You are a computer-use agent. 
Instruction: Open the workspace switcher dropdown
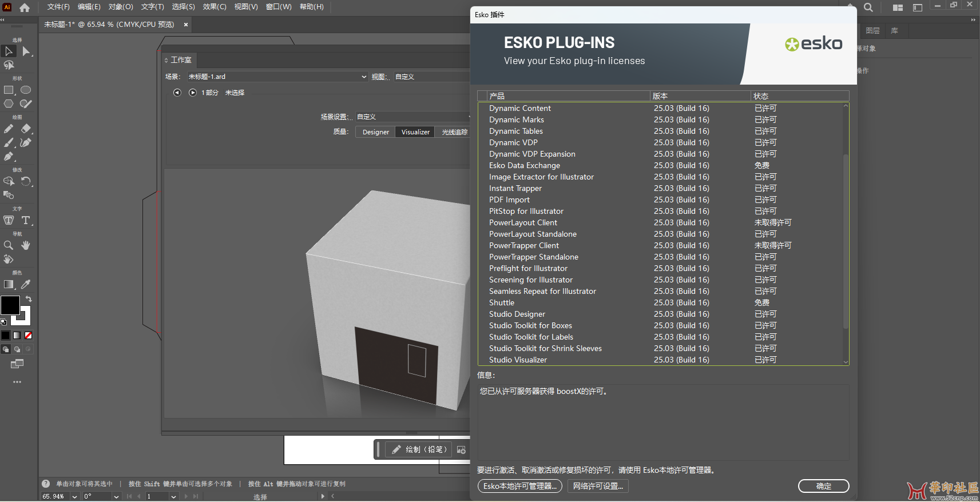click(x=918, y=7)
